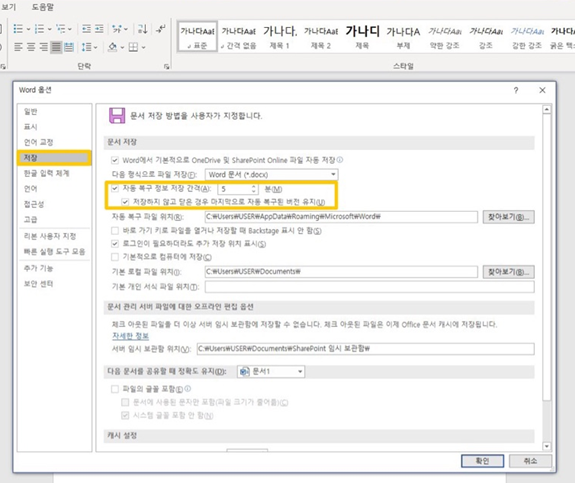The height and width of the screenshot is (483, 575).
Task: Click line spacing icon
Action: click(87, 47)
